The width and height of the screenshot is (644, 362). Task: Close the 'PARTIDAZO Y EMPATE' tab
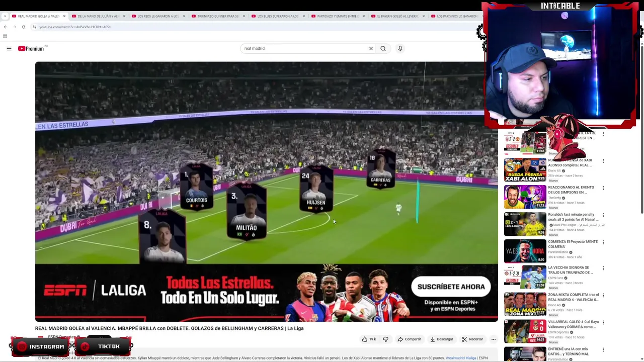(363, 16)
